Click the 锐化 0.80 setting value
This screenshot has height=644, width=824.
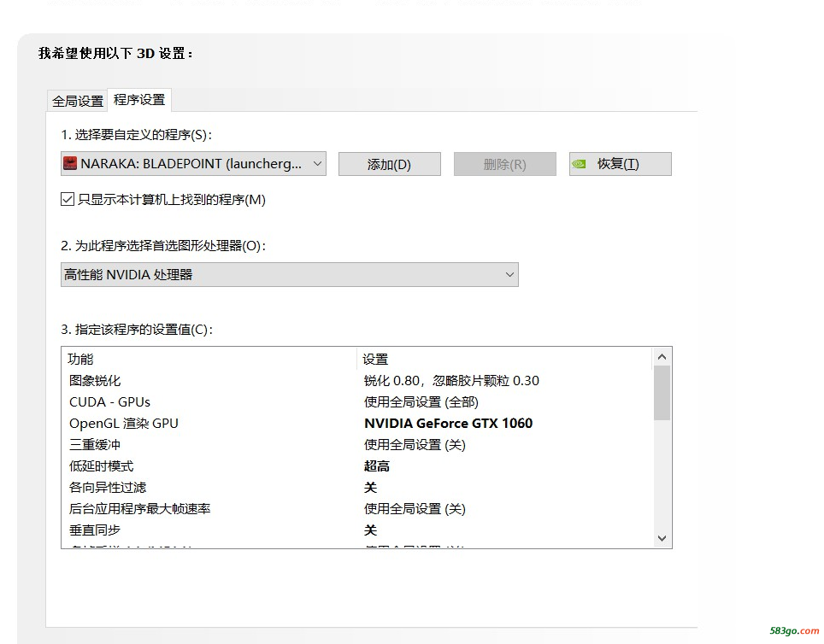[x=451, y=380]
